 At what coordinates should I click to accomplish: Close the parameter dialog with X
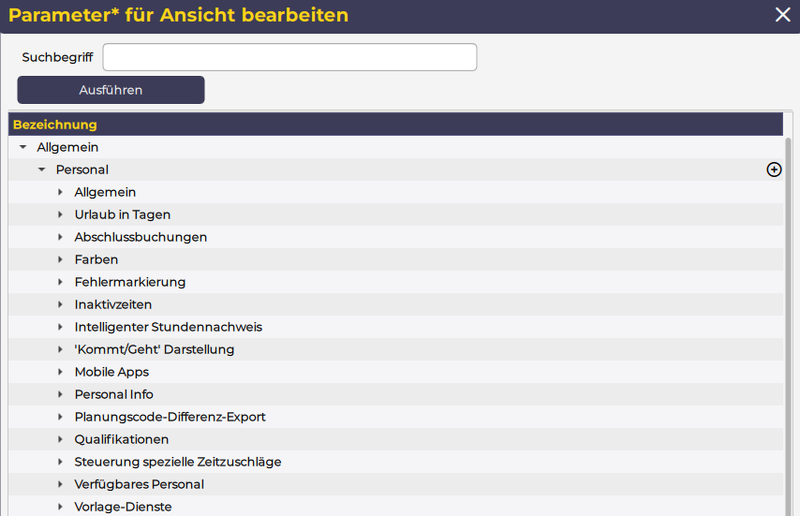point(783,14)
